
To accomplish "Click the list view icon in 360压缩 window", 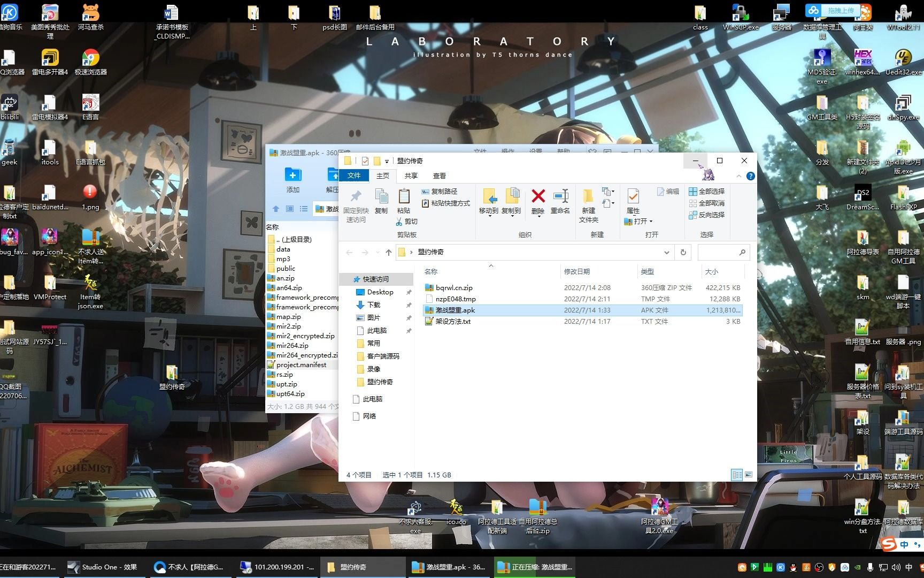I will coord(303,209).
